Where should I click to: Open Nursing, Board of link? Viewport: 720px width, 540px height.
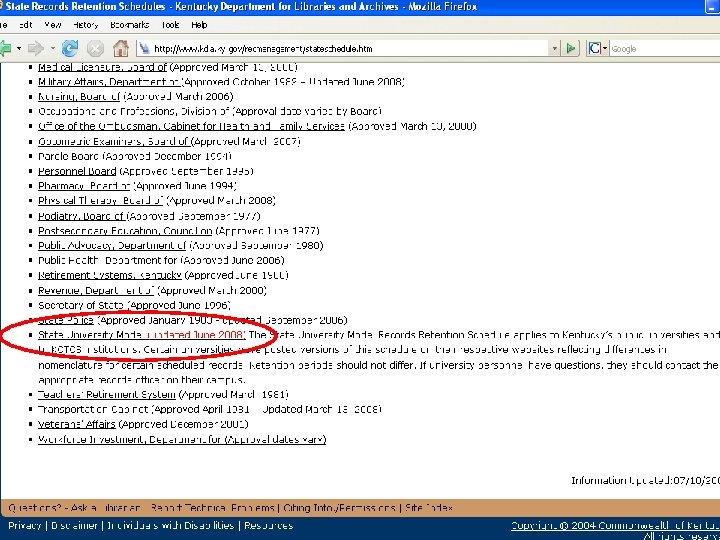tap(79, 96)
